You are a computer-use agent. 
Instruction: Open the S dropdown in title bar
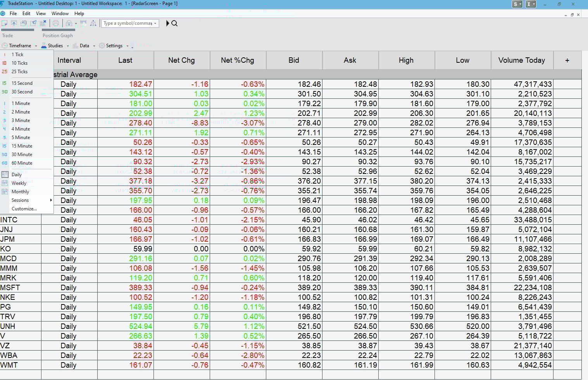(517, 4)
